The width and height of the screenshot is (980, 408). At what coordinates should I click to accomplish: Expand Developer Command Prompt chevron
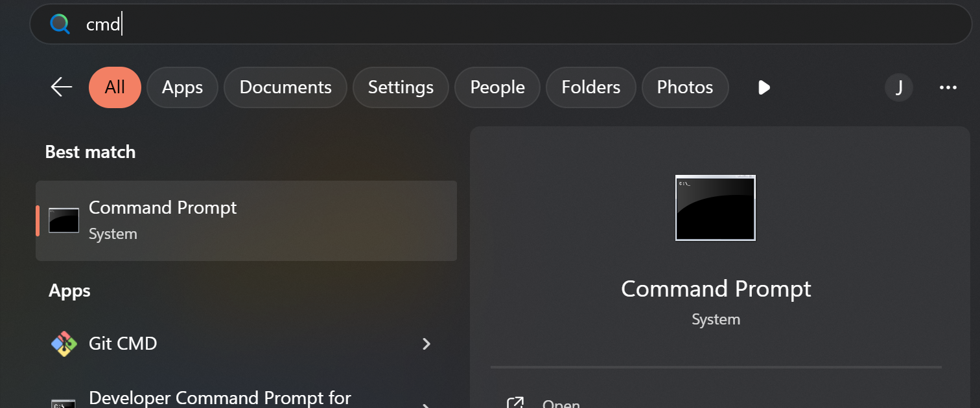[x=426, y=404]
